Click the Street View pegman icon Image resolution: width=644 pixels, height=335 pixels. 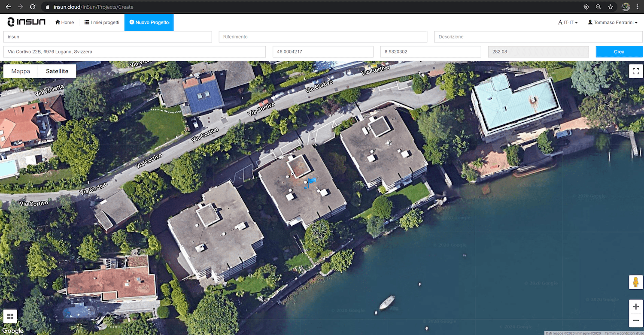point(636,282)
